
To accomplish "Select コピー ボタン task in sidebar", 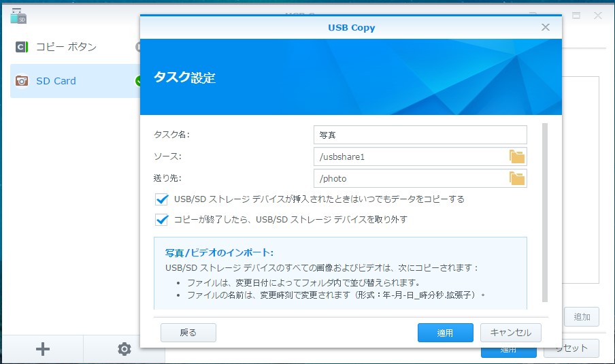I will [75, 47].
